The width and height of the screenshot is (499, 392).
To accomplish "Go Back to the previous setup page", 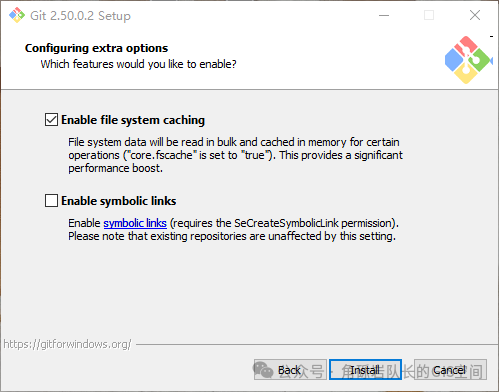I will tap(290, 370).
